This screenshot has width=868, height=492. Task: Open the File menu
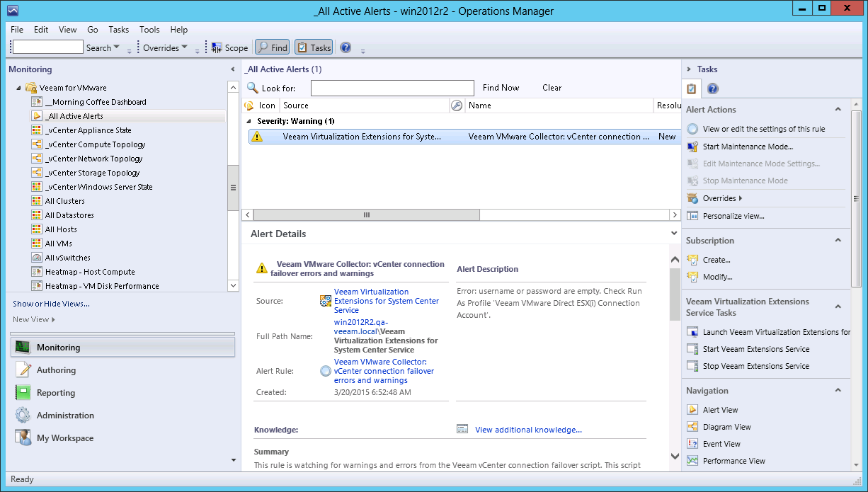click(17, 30)
